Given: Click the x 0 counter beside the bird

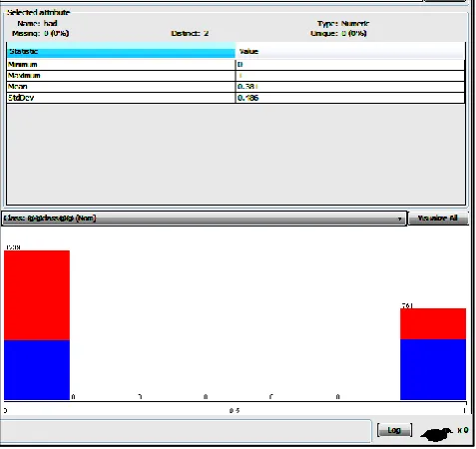Looking at the screenshot, I should pos(463,430).
